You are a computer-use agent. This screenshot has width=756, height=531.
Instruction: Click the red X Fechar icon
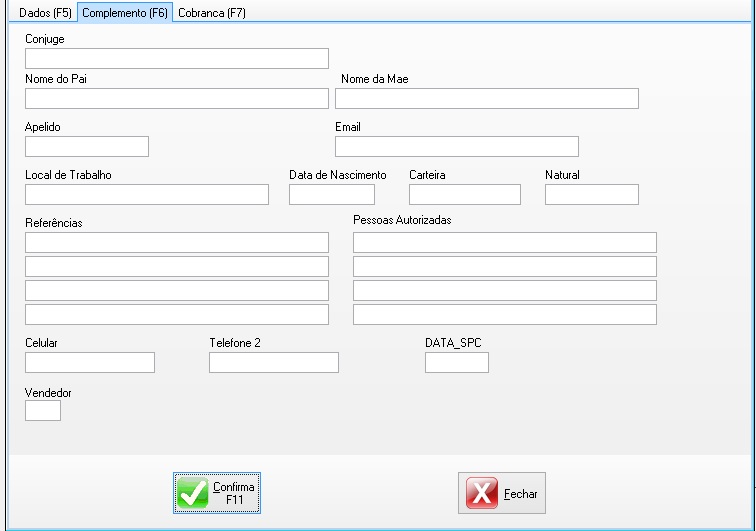coord(481,493)
